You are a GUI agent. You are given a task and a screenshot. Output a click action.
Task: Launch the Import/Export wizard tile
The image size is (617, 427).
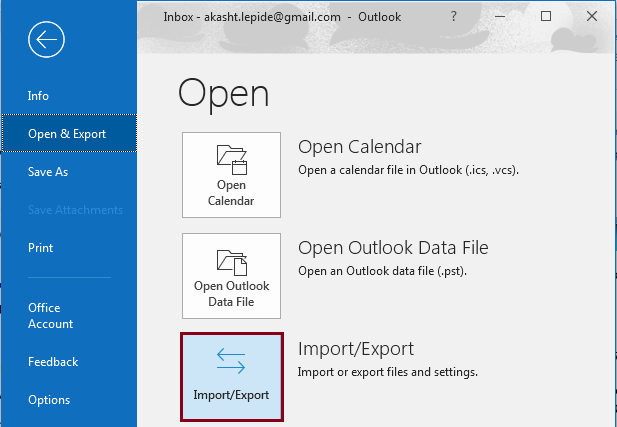coord(231,377)
